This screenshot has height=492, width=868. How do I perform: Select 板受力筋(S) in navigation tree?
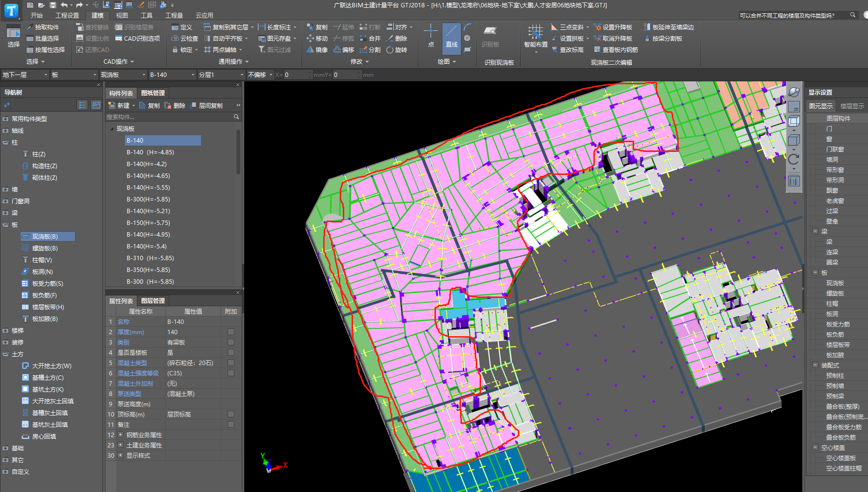[x=48, y=284]
